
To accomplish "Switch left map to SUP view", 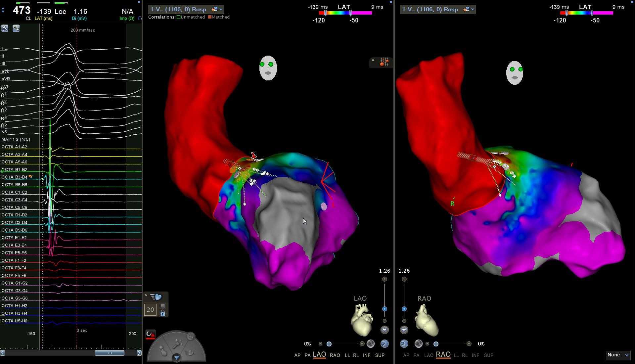I will click(380, 355).
